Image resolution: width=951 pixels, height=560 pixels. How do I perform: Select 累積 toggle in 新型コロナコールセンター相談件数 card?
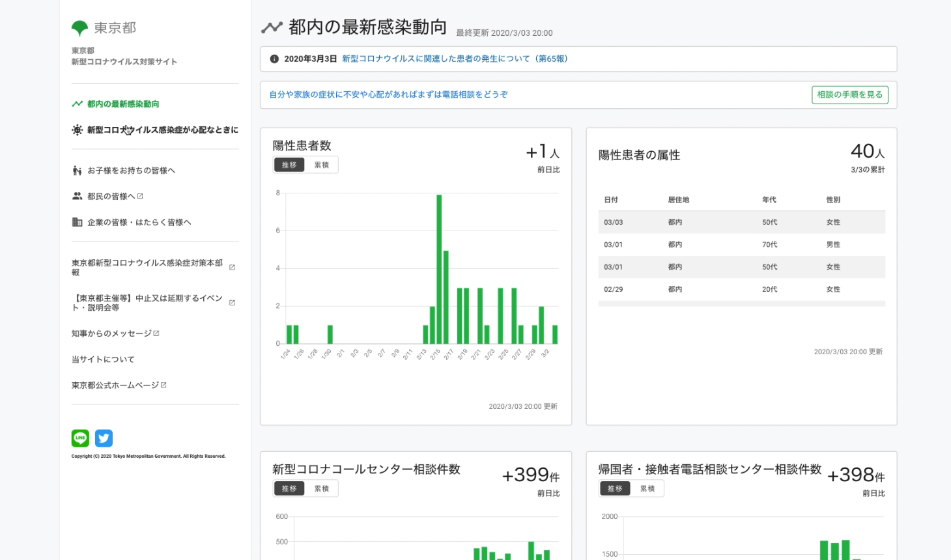click(322, 488)
